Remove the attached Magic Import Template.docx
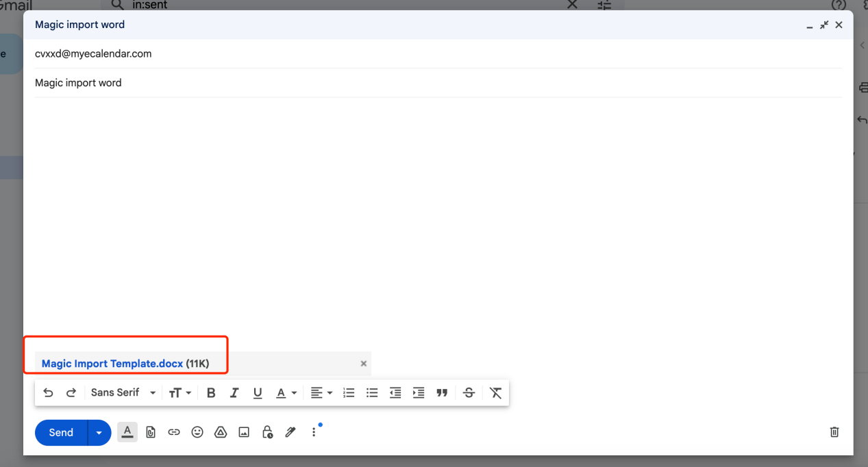 tap(363, 364)
